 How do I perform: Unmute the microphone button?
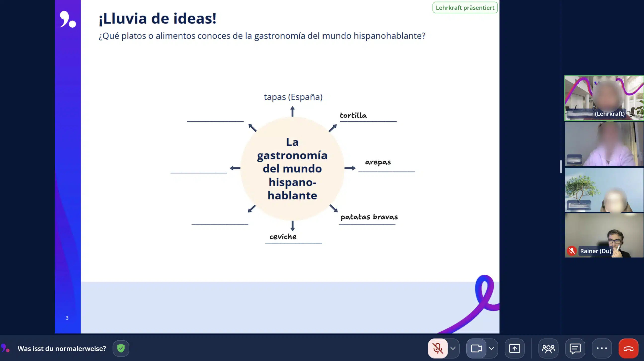tap(438, 348)
